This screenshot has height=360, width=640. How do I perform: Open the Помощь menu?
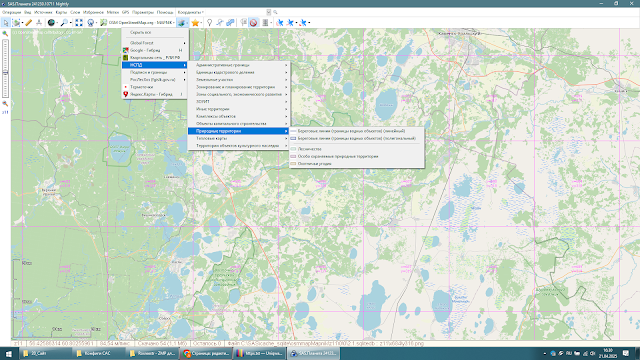point(165,12)
